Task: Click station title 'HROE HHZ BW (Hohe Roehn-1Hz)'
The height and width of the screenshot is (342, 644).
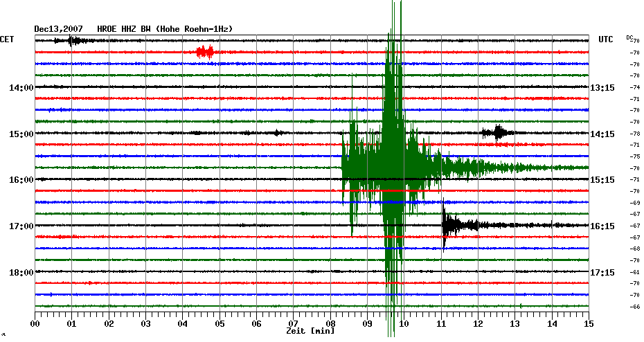Action: coord(165,29)
